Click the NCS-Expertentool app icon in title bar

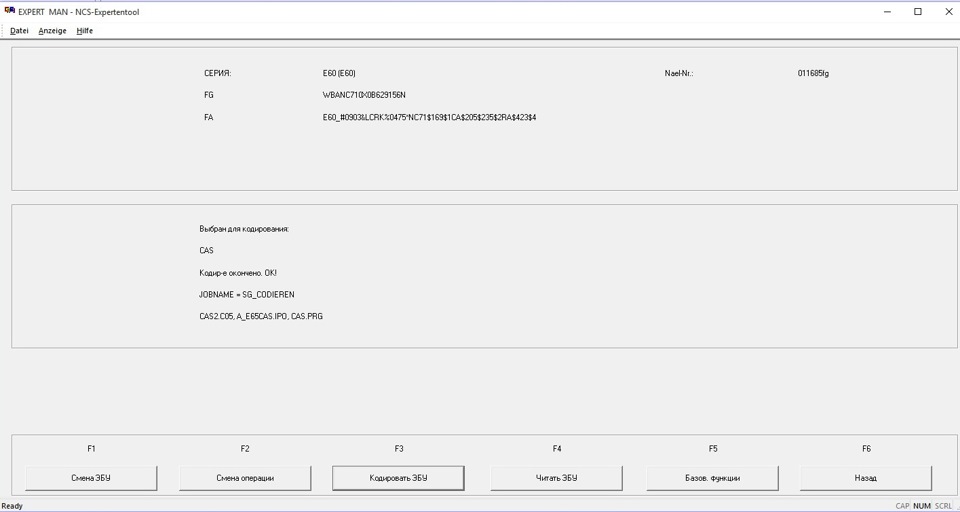point(9,11)
